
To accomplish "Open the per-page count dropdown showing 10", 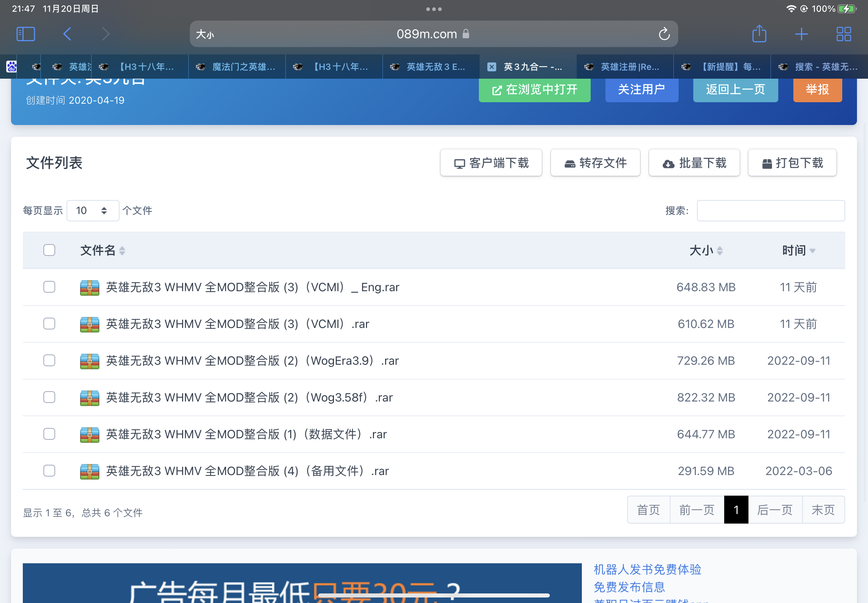I will coord(93,210).
